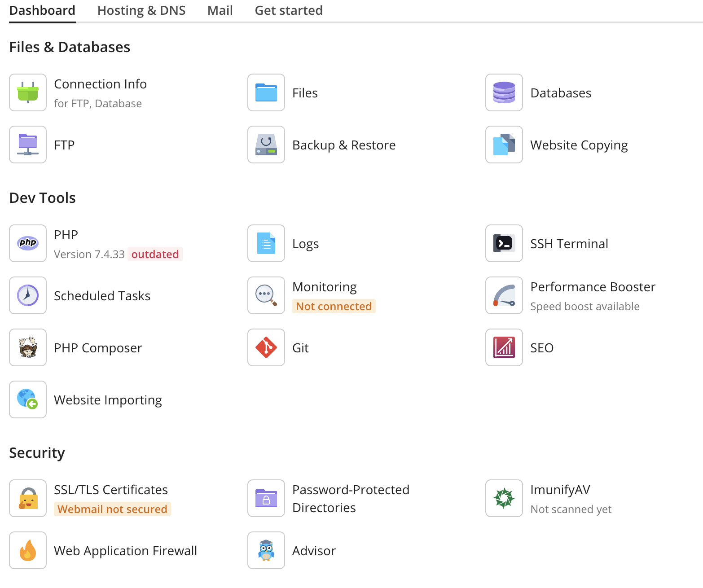703x588 pixels.
Task: Switch to the Hosting & DNS tab
Action: pyautogui.click(x=141, y=10)
